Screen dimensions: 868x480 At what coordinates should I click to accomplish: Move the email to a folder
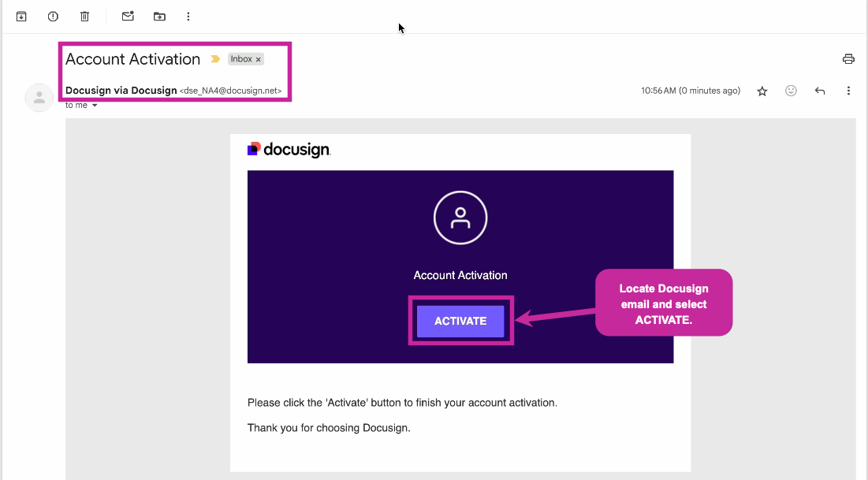[x=158, y=16]
